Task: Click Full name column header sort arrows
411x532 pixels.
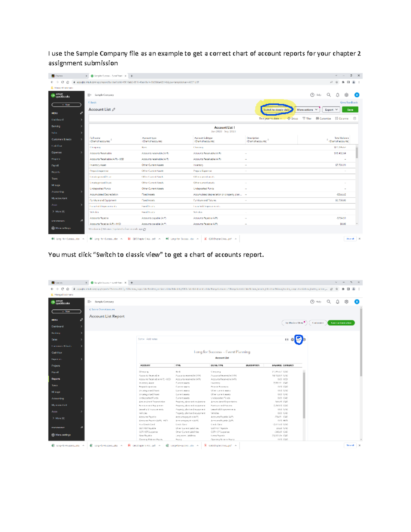Action: coord(111,140)
